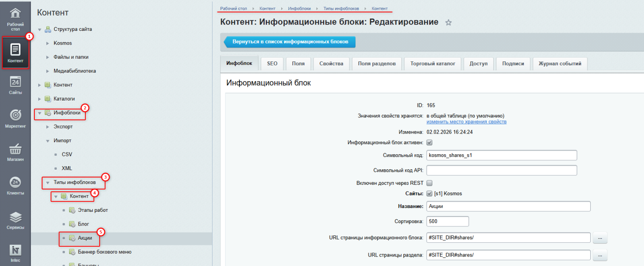Click Вернуться в список информационных блоков button
644x266 pixels.
[290, 42]
